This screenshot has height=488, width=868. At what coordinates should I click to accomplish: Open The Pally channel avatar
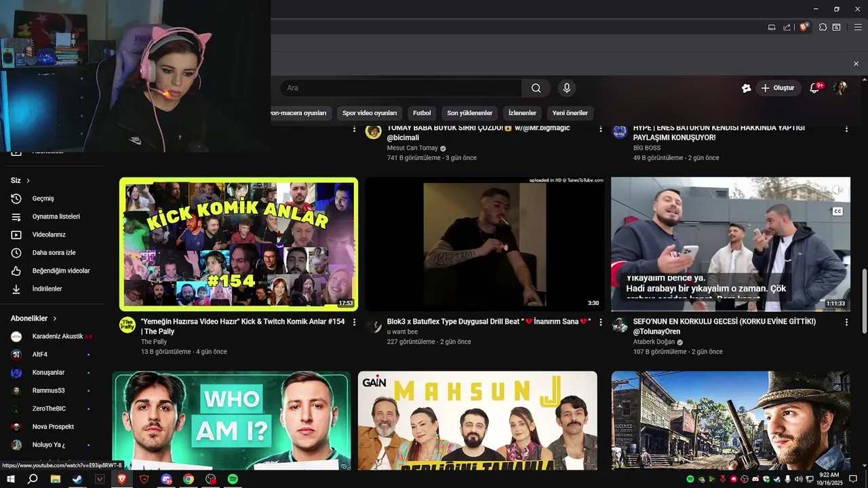[127, 325]
